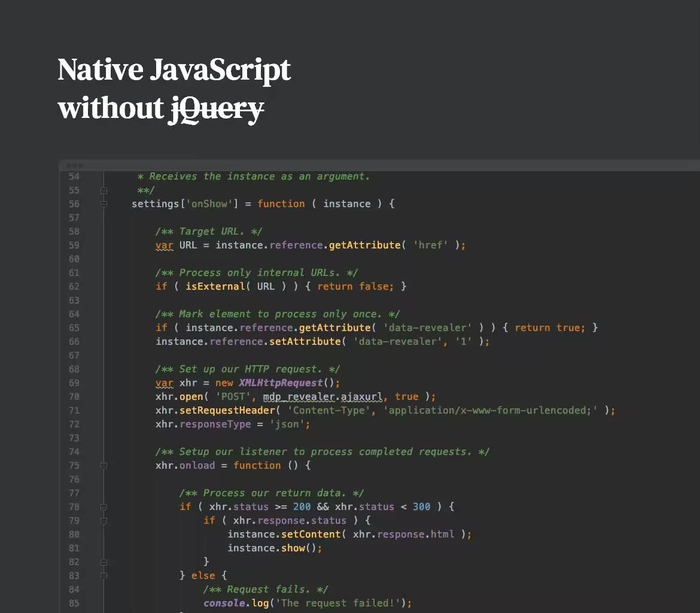
Task: Click 'return false;' on line 62
Action: 356,286
